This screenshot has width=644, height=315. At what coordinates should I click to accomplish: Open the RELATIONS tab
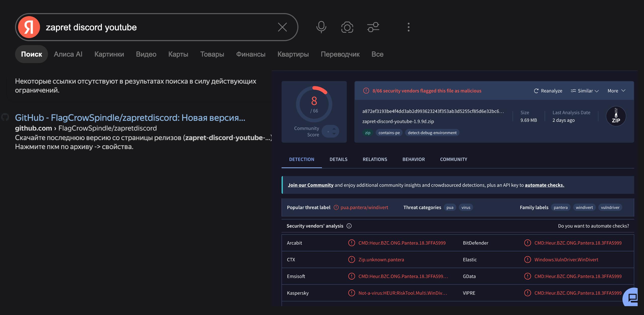(375, 159)
